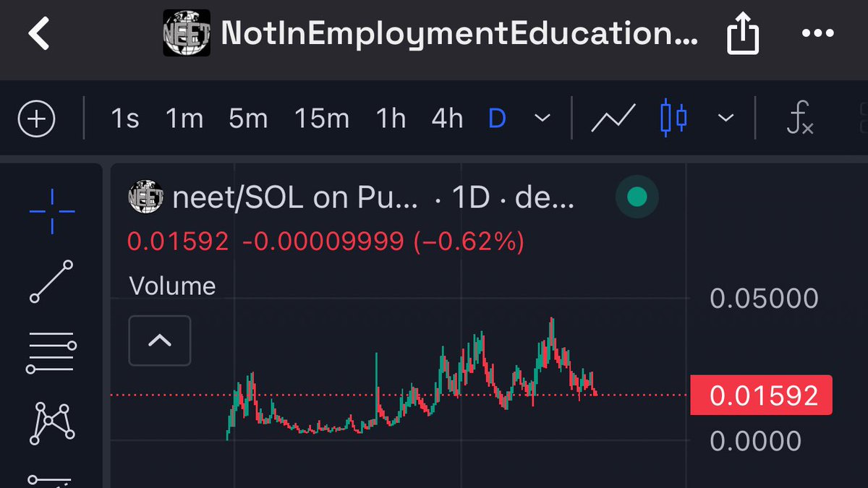The width and height of the screenshot is (868, 488).
Task: Add symbol with the plus circle icon
Action: point(36,119)
